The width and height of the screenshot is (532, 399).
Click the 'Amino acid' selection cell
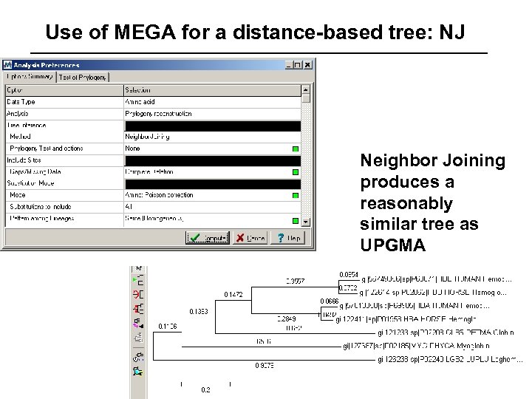[212, 102]
